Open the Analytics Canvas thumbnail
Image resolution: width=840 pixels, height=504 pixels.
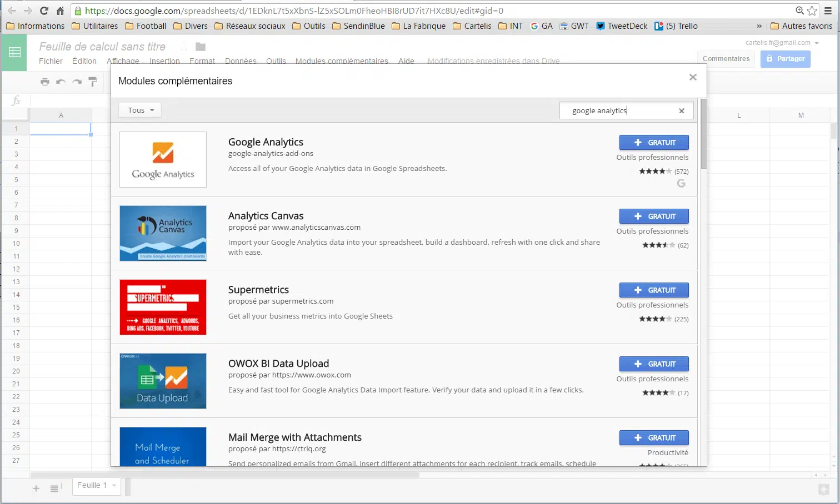pyautogui.click(x=163, y=233)
